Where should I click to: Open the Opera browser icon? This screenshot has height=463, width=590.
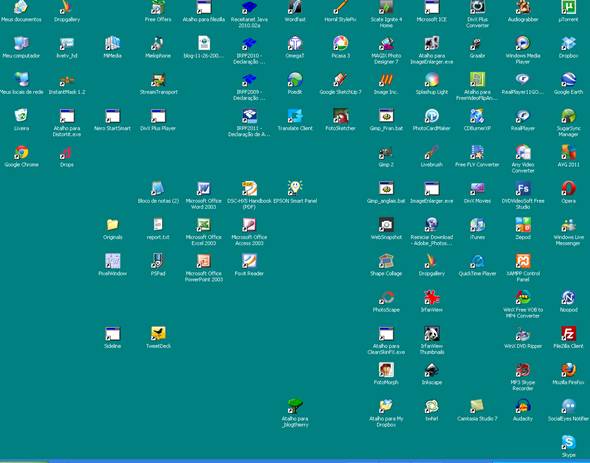tap(568, 188)
